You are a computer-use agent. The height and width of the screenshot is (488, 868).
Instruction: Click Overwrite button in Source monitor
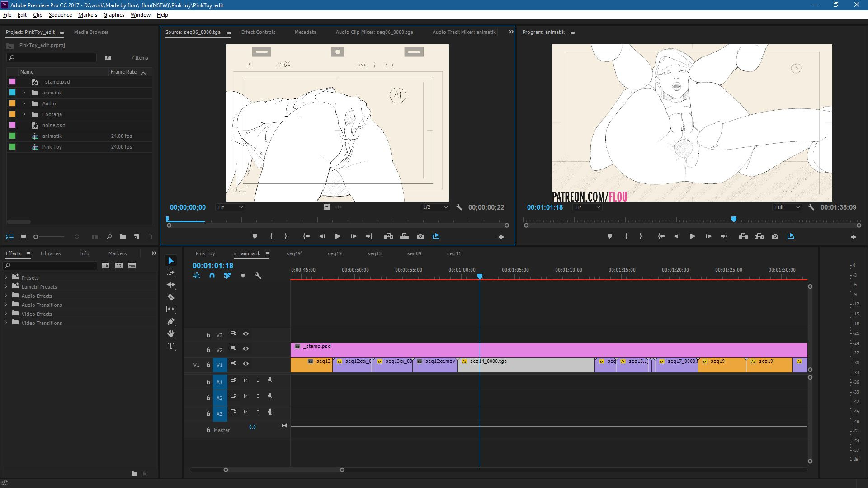coord(404,236)
